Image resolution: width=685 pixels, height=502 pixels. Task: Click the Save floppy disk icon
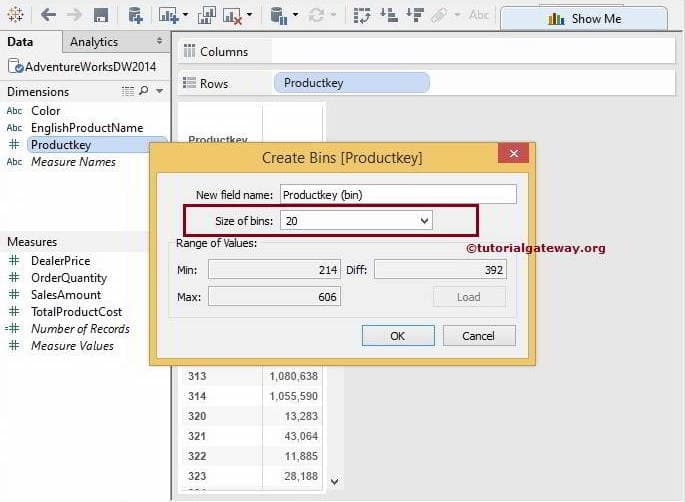click(x=101, y=15)
